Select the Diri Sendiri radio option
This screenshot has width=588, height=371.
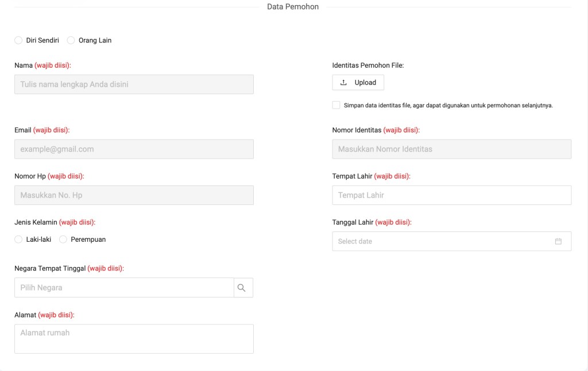(18, 40)
